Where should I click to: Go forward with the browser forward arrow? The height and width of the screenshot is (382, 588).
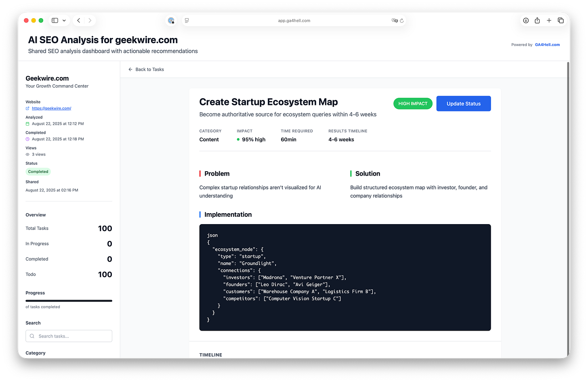[90, 20]
